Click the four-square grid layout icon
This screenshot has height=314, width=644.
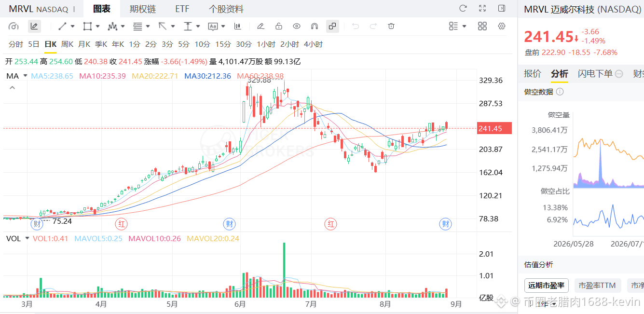point(482,26)
